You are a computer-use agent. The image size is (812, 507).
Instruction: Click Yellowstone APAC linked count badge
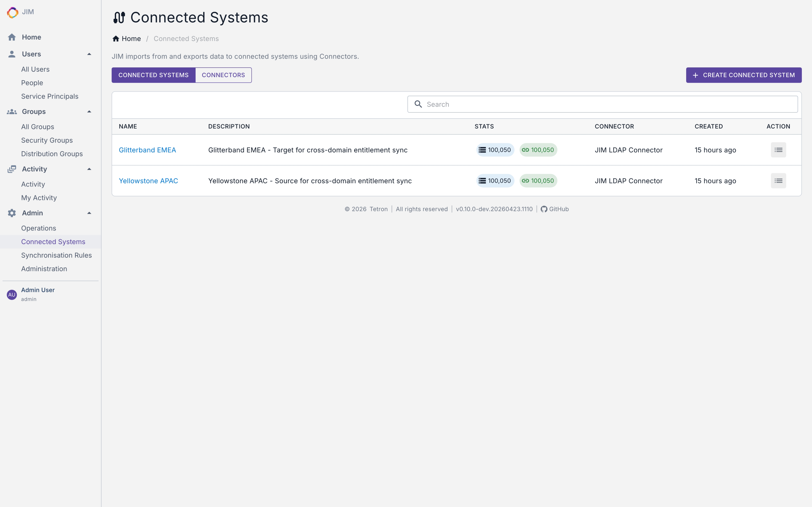point(538,181)
